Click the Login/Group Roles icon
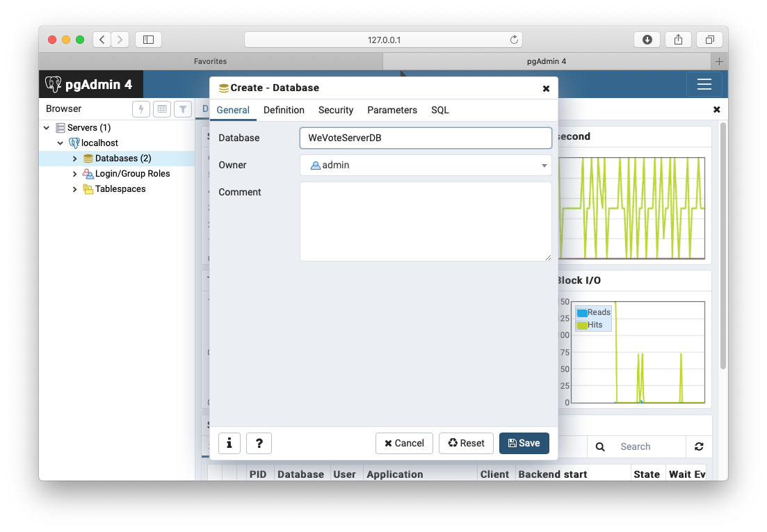Viewport: 767px width, 532px height. [88, 174]
